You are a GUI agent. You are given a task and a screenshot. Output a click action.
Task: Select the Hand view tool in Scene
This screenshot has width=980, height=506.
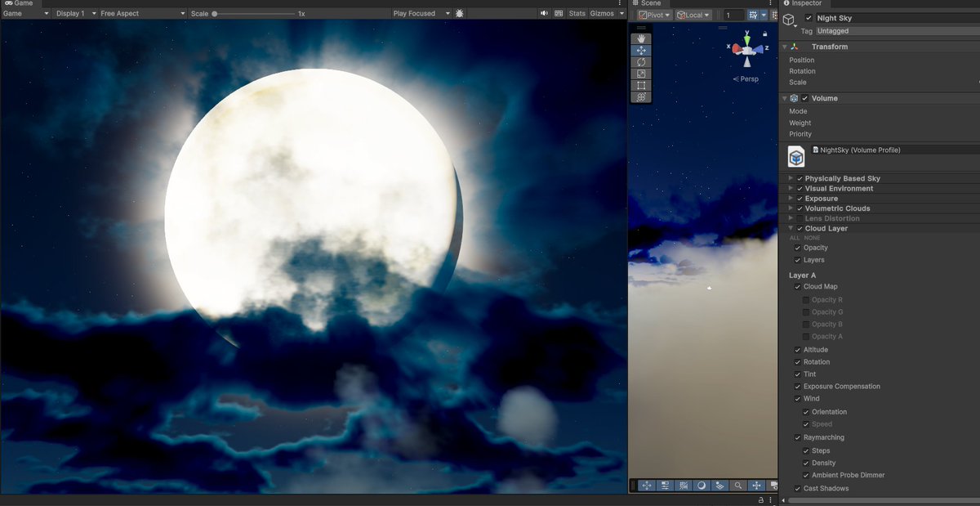642,38
